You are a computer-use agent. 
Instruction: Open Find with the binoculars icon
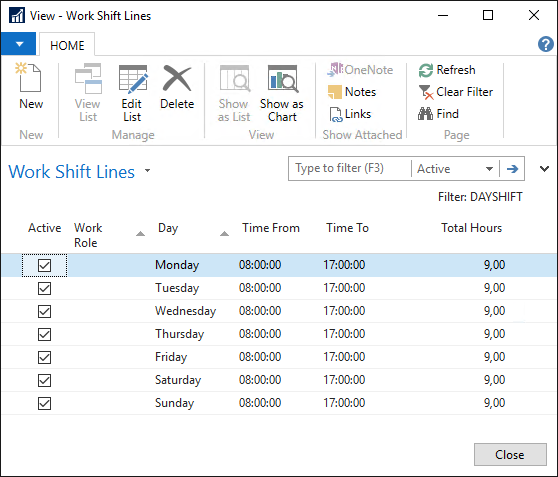tap(425, 114)
